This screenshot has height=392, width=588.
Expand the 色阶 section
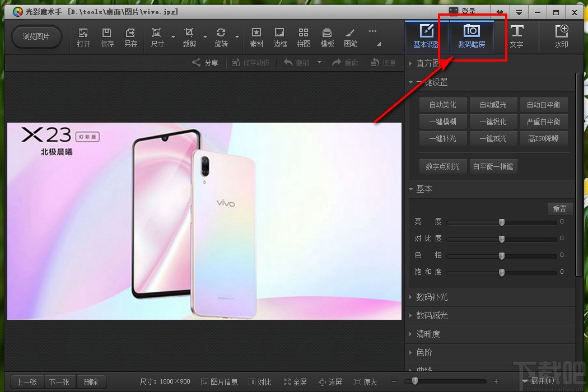point(410,352)
